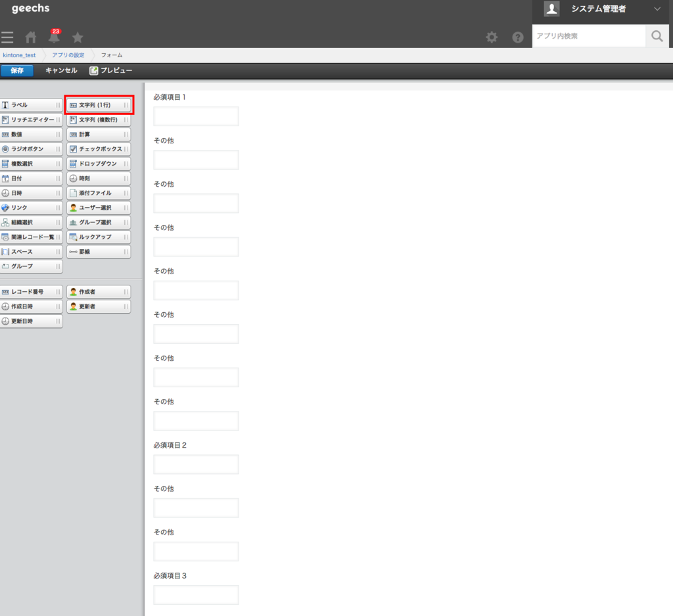Open the プレビュー preview button
The width and height of the screenshot is (673, 616).
[x=110, y=70]
